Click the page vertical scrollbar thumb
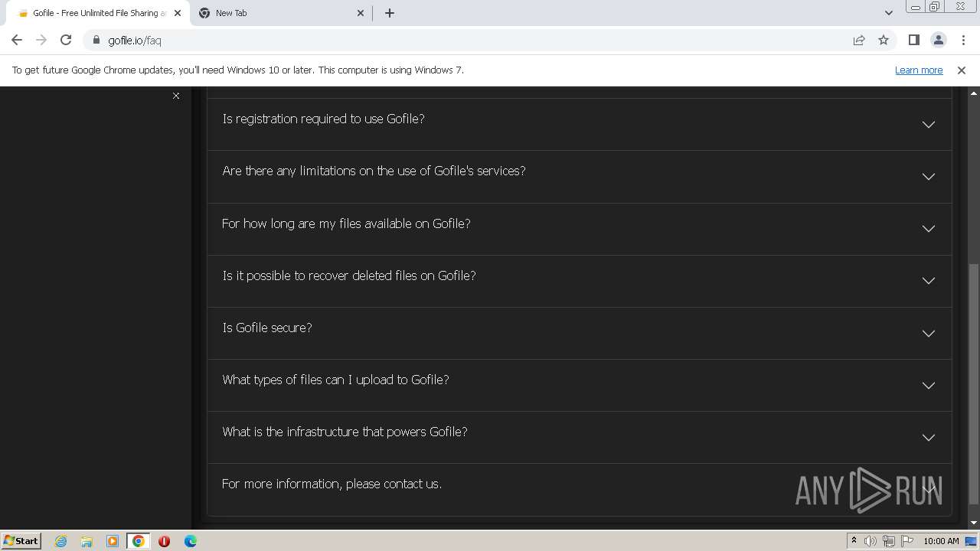This screenshot has height=551, width=980. [x=974, y=384]
